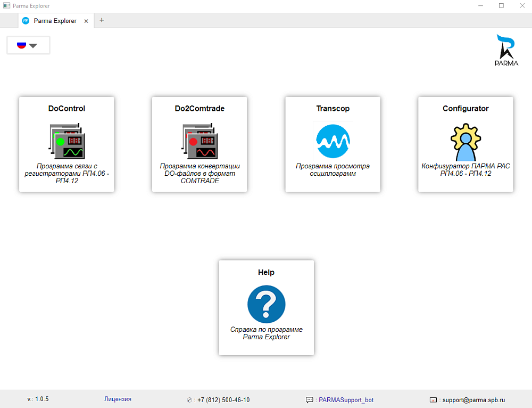Open the Лицензия link
Image resolution: width=532 pixels, height=408 pixels.
pyautogui.click(x=118, y=399)
